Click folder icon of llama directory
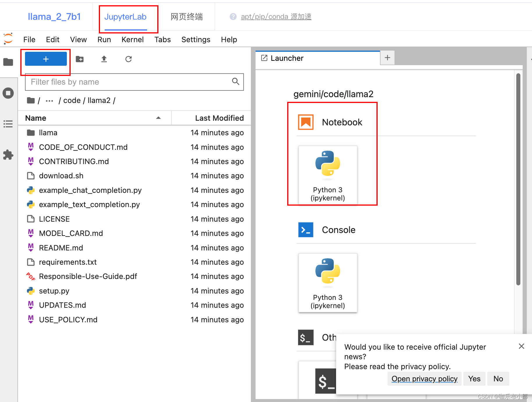Image resolution: width=532 pixels, height=402 pixels. [31, 133]
